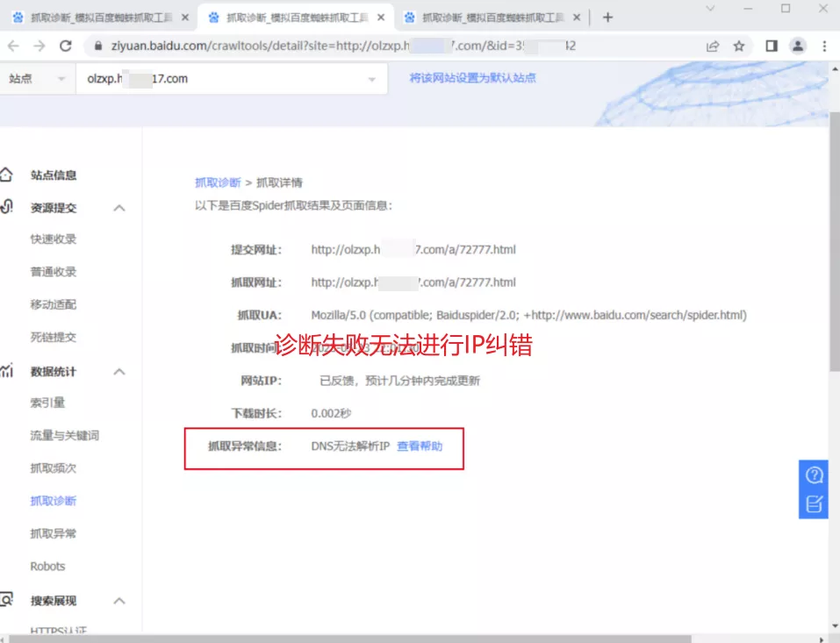The height and width of the screenshot is (643, 840).
Task: Click the search icon beside 搜索展现
Action: tap(6, 600)
